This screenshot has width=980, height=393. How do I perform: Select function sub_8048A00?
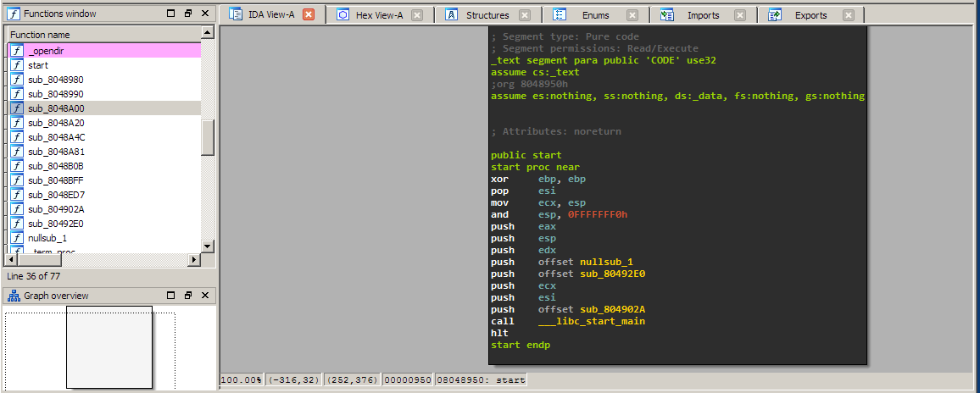tap(104, 108)
